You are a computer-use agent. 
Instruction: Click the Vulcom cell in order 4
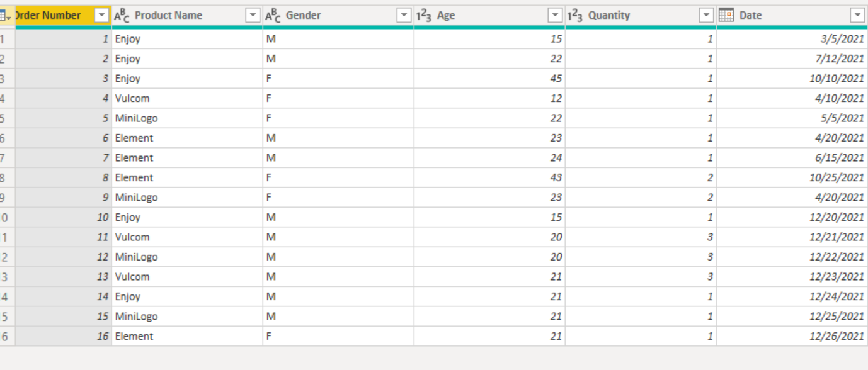[x=187, y=98]
